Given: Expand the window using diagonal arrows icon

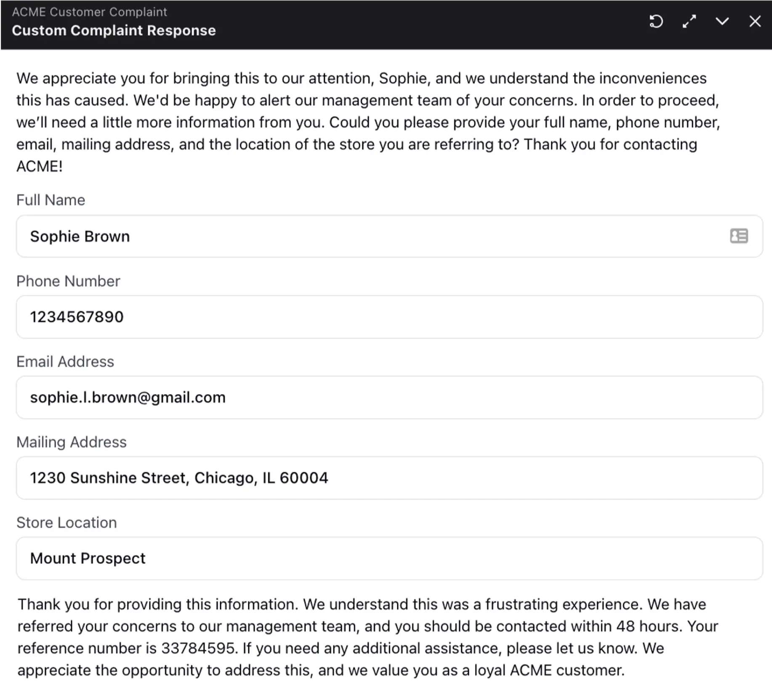Looking at the screenshot, I should pos(689,21).
